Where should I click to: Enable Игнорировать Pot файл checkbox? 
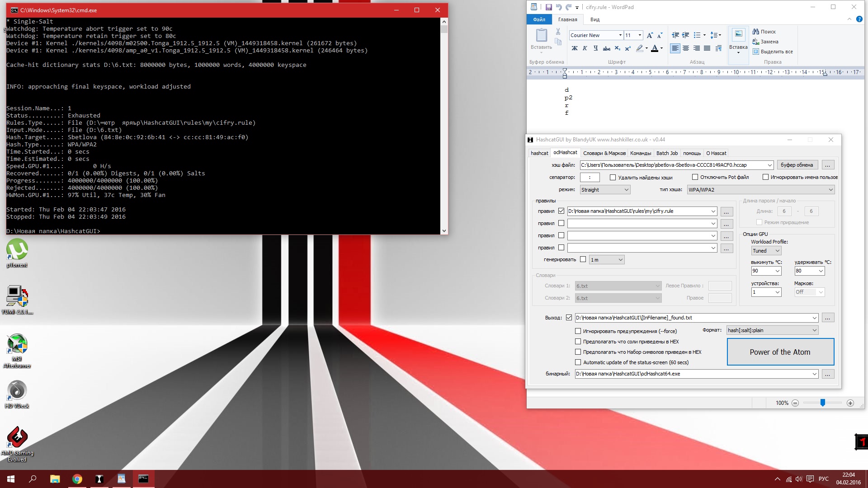pyautogui.click(x=694, y=177)
